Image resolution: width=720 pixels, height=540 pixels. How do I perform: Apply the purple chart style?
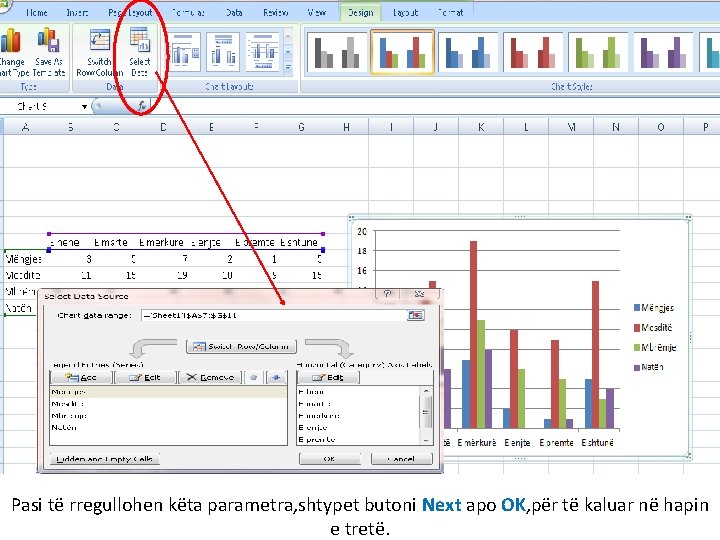(x=664, y=52)
